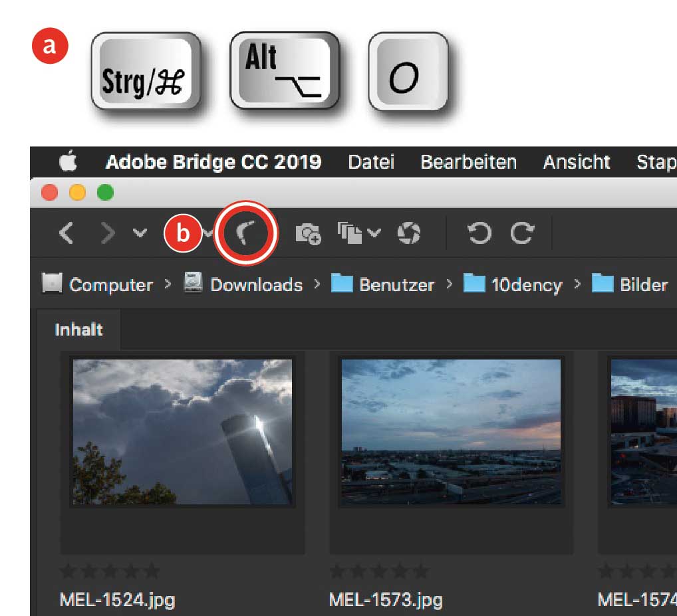677x616 pixels.
Task: Click the MEL-1524.jpg file name
Action: point(117,600)
